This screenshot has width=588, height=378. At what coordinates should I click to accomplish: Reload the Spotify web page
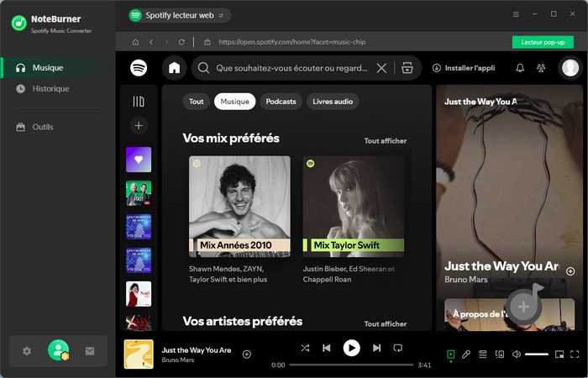pyautogui.click(x=181, y=42)
